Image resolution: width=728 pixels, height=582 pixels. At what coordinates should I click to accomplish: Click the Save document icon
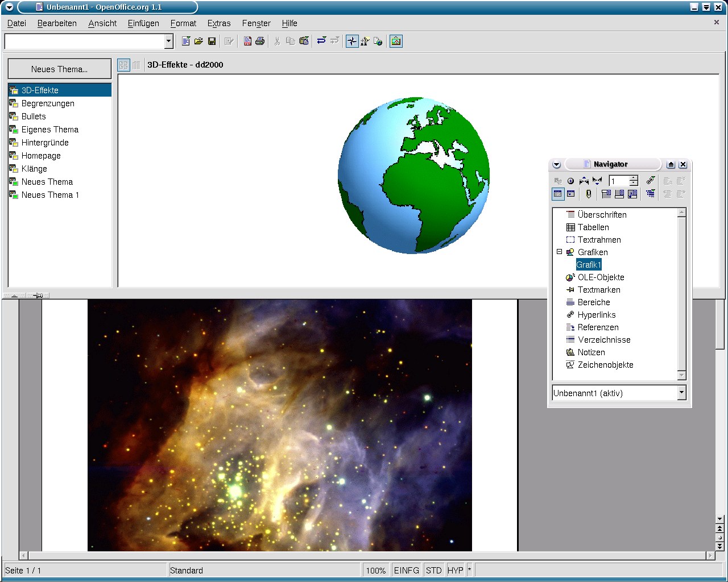click(x=212, y=41)
